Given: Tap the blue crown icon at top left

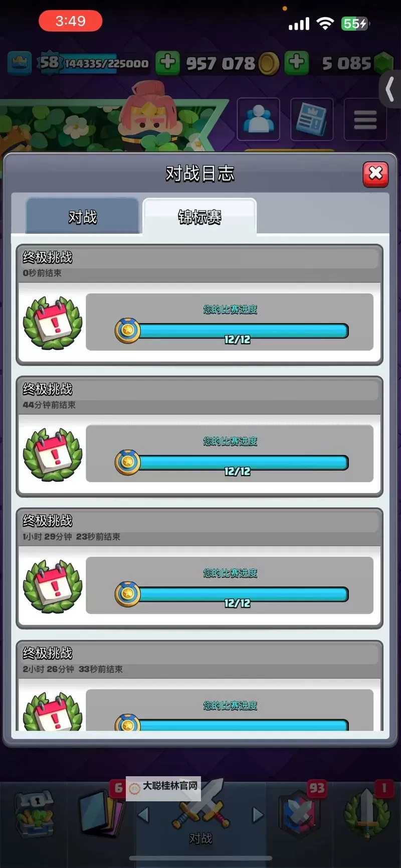Looking at the screenshot, I should pyautogui.click(x=20, y=63).
